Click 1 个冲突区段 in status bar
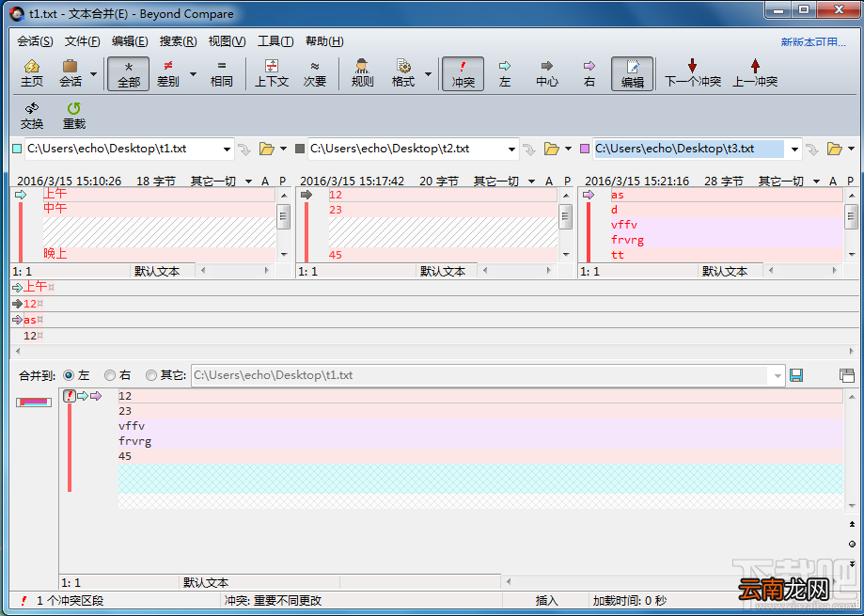This screenshot has height=616, width=864. (70, 601)
